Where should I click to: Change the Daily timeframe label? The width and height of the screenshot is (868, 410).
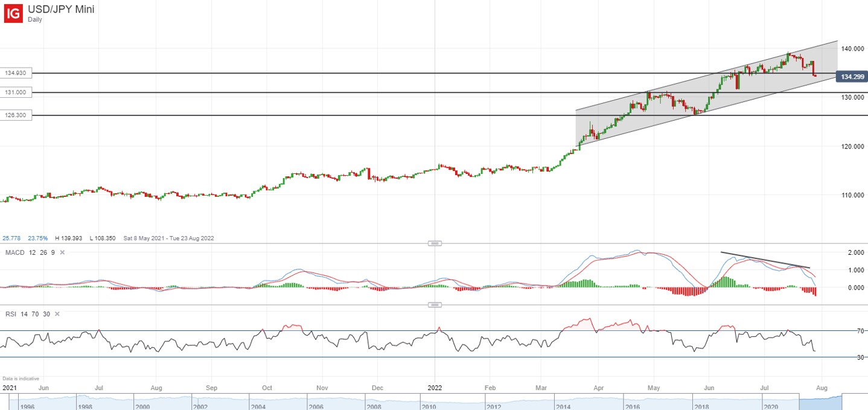click(x=35, y=19)
